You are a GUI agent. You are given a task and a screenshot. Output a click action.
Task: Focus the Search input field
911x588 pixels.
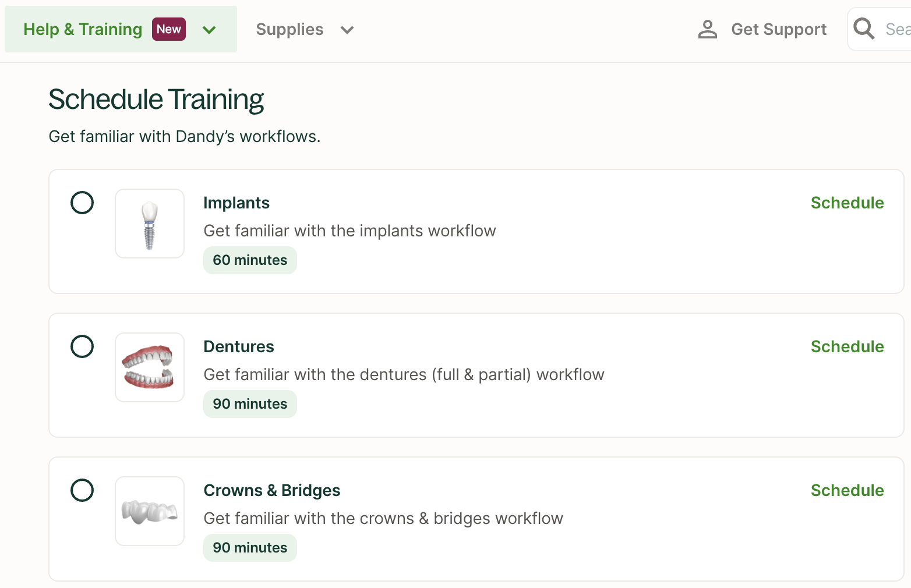point(896,29)
